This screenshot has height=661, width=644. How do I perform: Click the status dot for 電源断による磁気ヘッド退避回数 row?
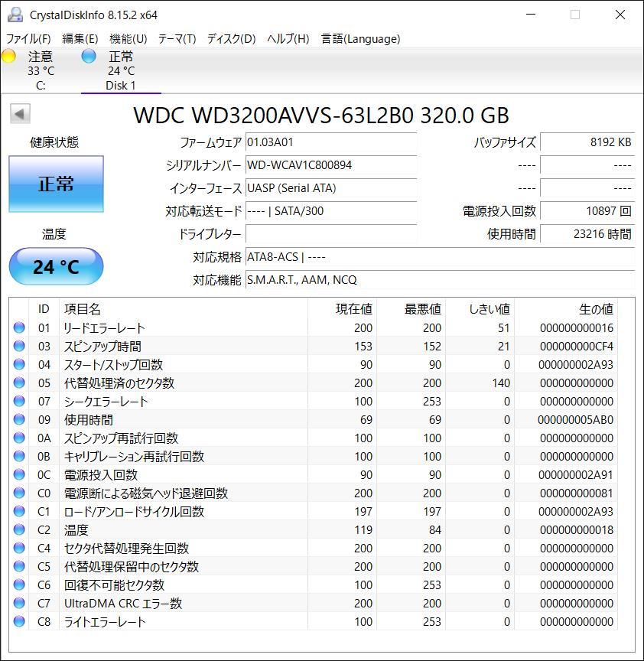click(19, 493)
